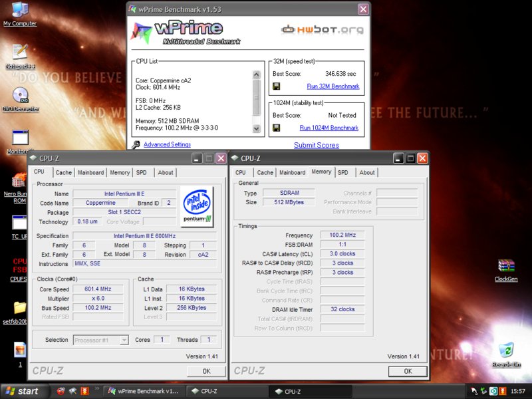The image size is (532, 399).
Task: Select wPrime Benchmark taskbar button
Action: [x=144, y=391]
